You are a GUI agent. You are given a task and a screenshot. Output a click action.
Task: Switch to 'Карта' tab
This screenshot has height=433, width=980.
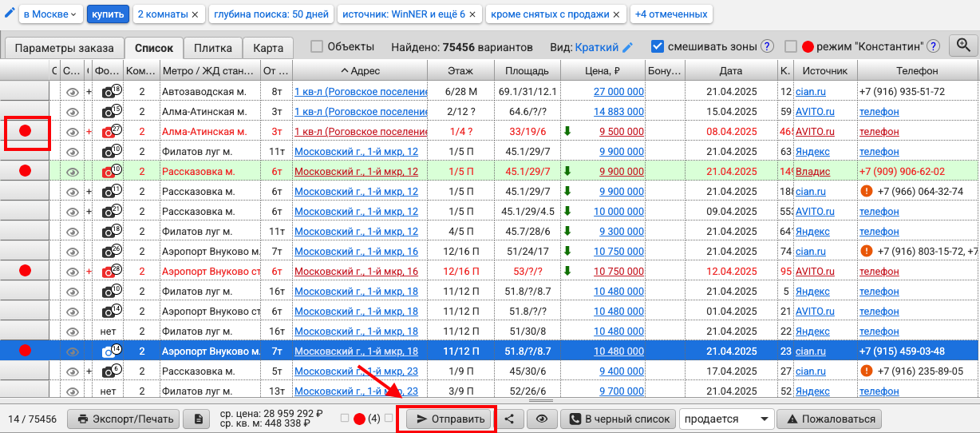tap(268, 47)
